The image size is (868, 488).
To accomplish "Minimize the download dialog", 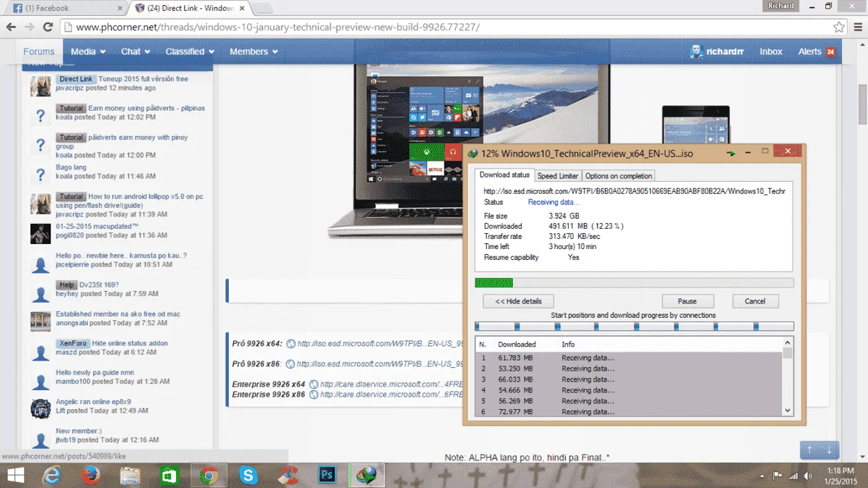I will tap(748, 151).
